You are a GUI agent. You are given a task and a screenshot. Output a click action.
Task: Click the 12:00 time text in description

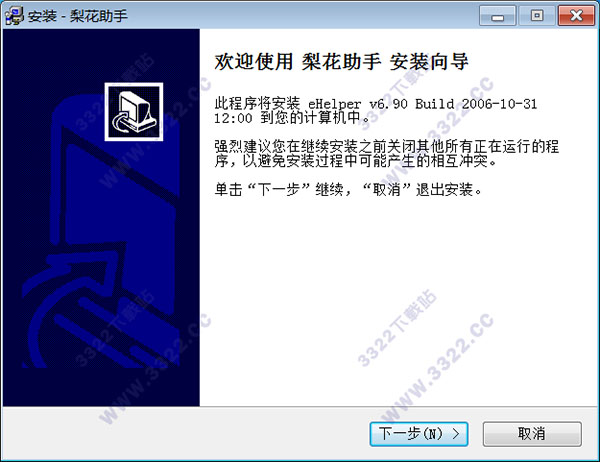click(x=233, y=118)
